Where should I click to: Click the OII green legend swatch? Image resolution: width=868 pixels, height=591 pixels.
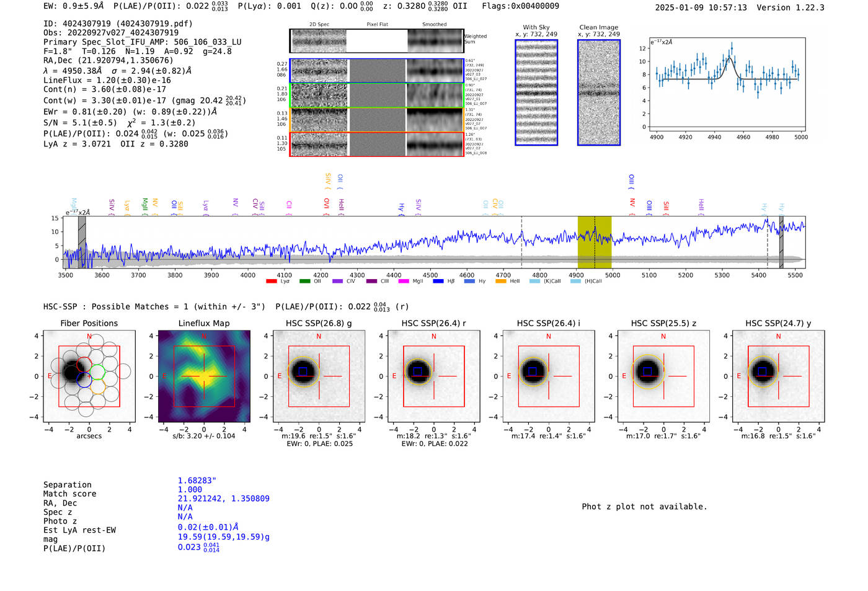pos(304,281)
